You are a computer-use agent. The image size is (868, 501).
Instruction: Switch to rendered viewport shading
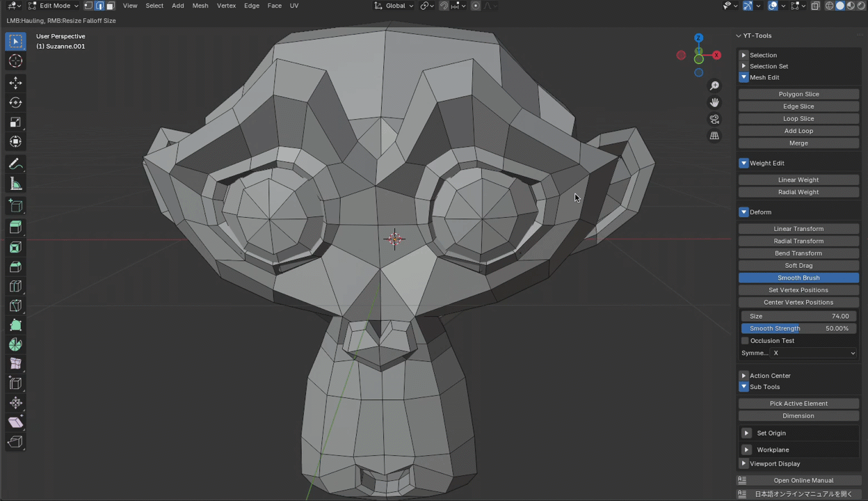click(861, 6)
